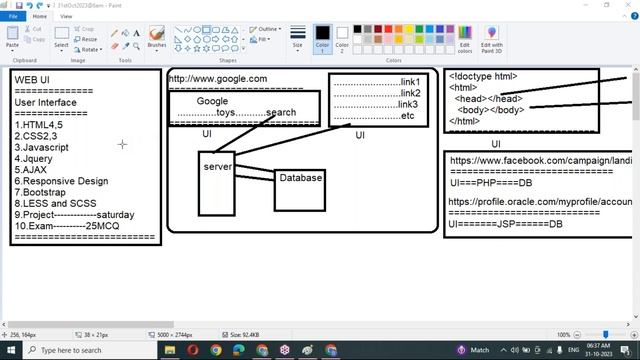Choose the Triangle shape
Image resolution: width=640 pixels, height=360 pixels.
[x=235, y=30]
